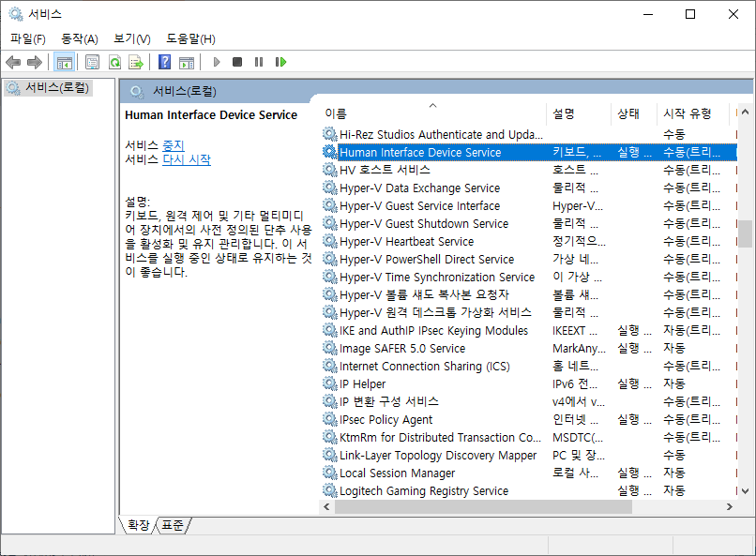The height and width of the screenshot is (556, 756).
Task: Click the Stop Service square icon
Action: coord(237,62)
